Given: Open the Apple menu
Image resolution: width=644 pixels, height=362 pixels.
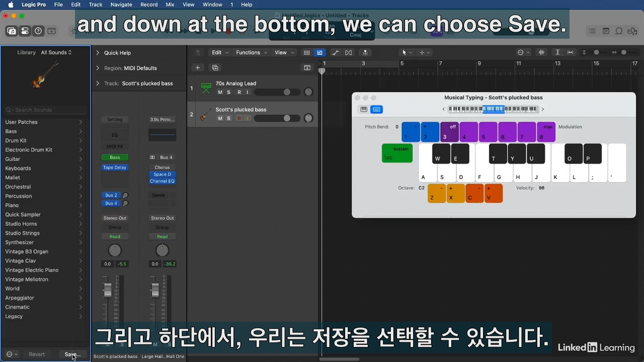Looking at the screenshot, I should (11, 5).
